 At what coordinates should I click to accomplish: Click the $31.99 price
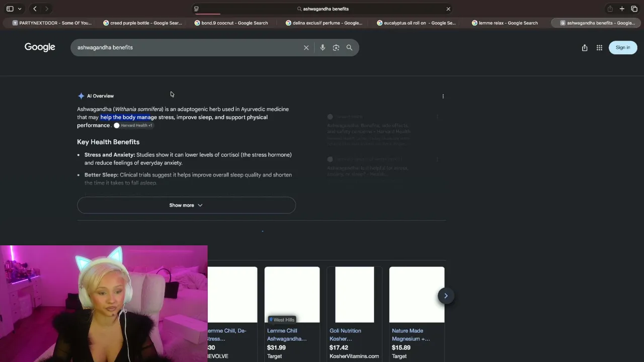click(276, 347)
